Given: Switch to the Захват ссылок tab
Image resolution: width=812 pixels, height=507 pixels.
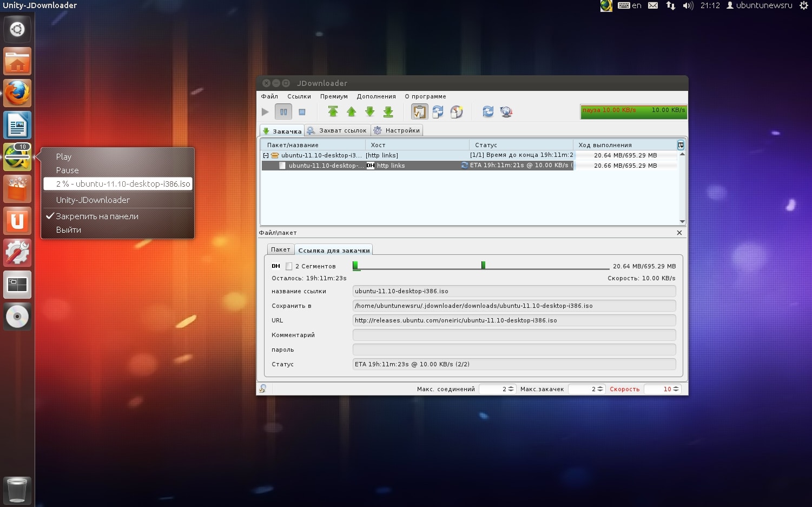Looking at the screenshot, I should click(x=337, y=130).
